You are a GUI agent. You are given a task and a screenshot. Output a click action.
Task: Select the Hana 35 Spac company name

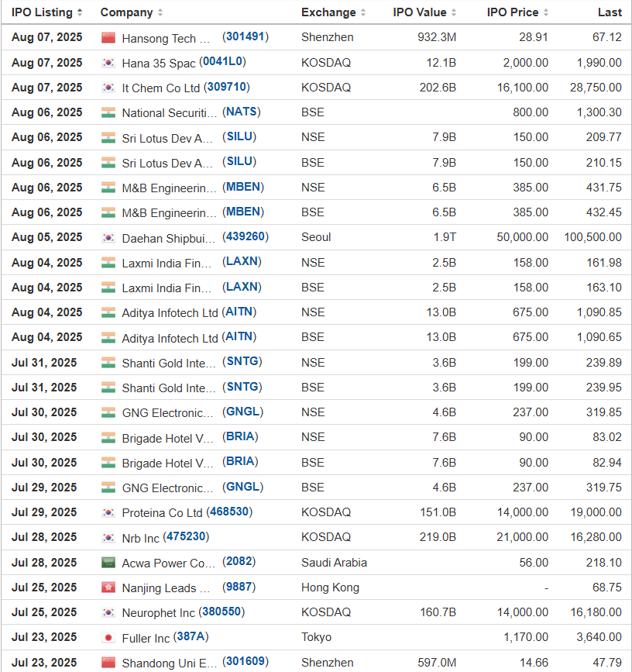click(159, 64)
